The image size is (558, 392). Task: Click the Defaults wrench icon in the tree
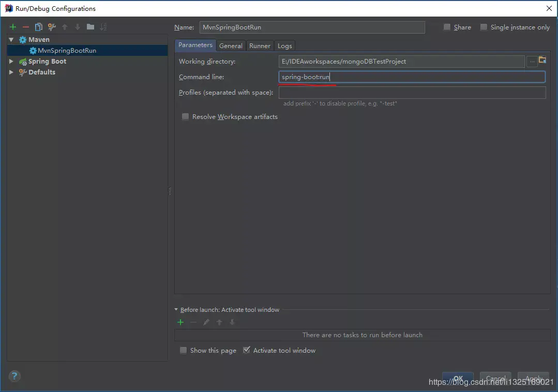coord(23,72)
